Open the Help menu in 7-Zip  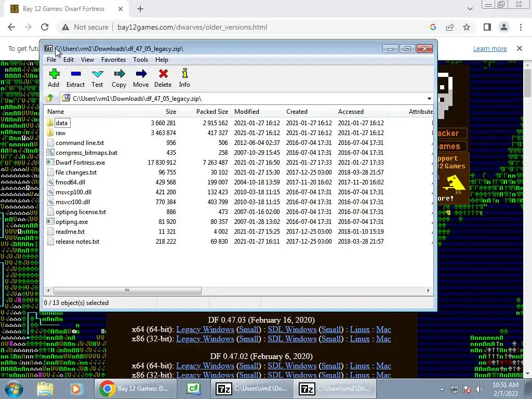click(162, 60)
